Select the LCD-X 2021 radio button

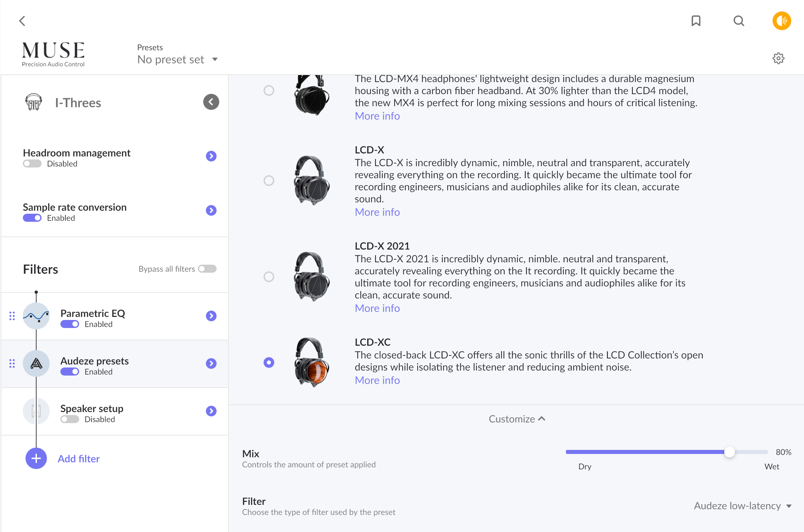tap(269, 276)
